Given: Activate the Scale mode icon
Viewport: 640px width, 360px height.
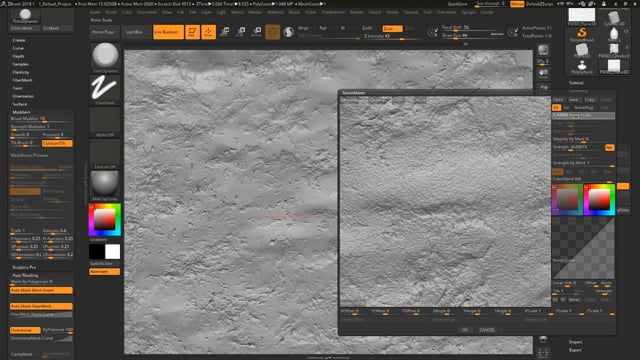Looking at the screenshot, I should tap(241, 32).
